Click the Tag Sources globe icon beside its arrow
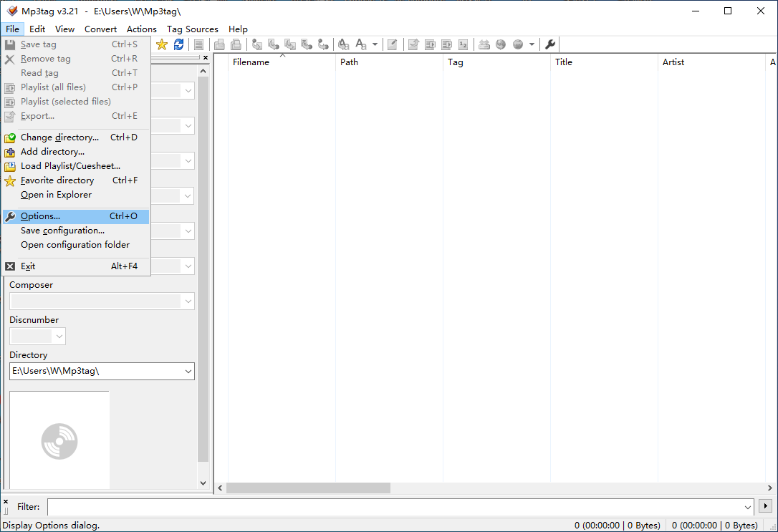 517,44
